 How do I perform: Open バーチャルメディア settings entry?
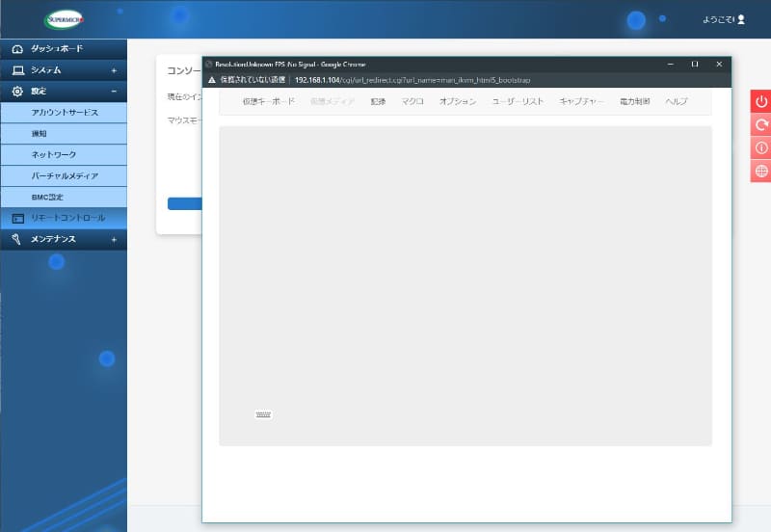point(64,176)
